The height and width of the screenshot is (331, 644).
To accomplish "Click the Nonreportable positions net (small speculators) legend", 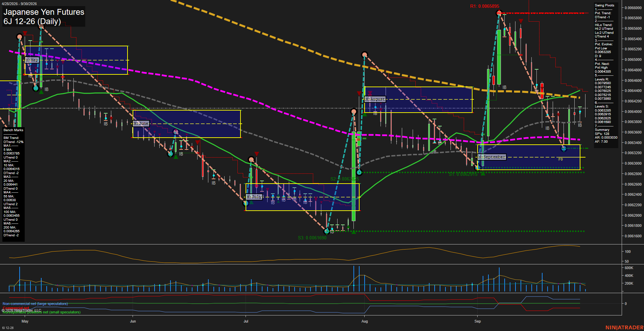I will coord(42,312).
